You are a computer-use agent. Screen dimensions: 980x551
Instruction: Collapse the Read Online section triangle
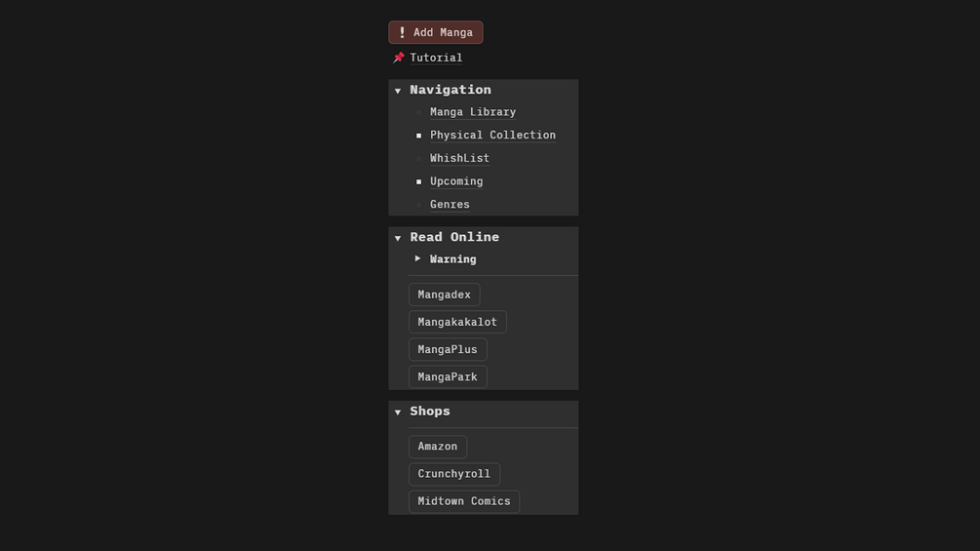tap(398, 238)
